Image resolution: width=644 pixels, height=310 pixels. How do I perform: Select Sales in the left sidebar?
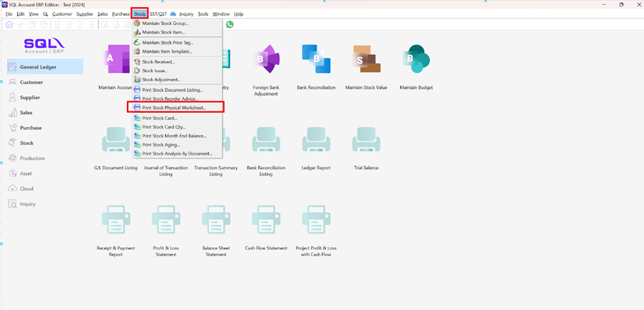(x=26, y=113)
